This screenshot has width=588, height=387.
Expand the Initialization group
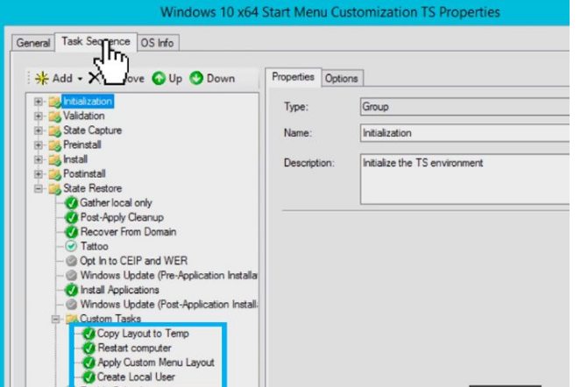(x=38, y=102)
